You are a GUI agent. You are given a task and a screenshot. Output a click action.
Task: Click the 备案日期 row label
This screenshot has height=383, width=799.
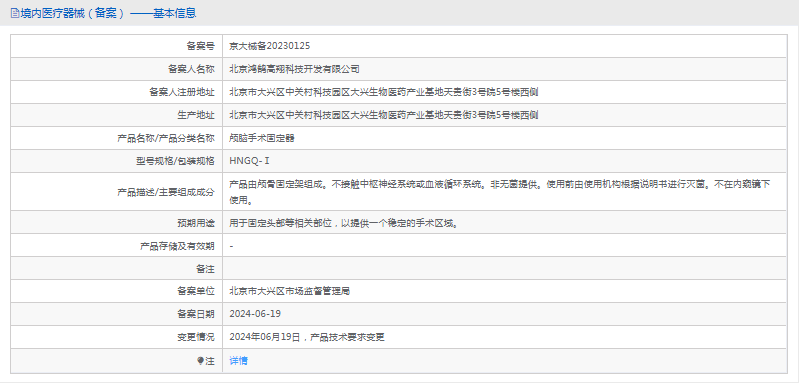[196, 313]
